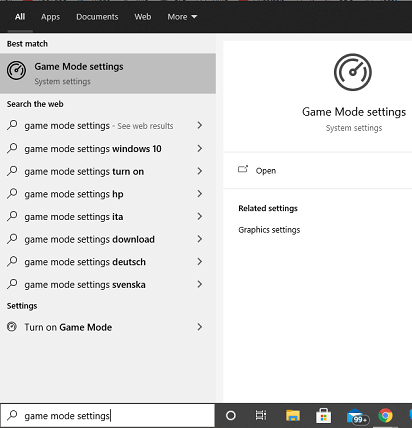Expand arrow for 'windows 10' suggestion

click(200, 148)
